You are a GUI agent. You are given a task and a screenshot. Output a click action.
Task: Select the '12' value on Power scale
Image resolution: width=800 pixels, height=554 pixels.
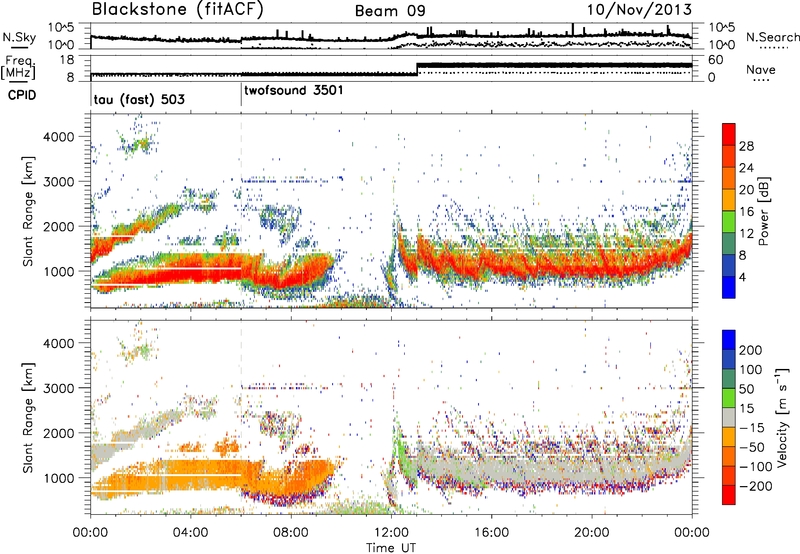pyautogui.click(x=746, y=234)
